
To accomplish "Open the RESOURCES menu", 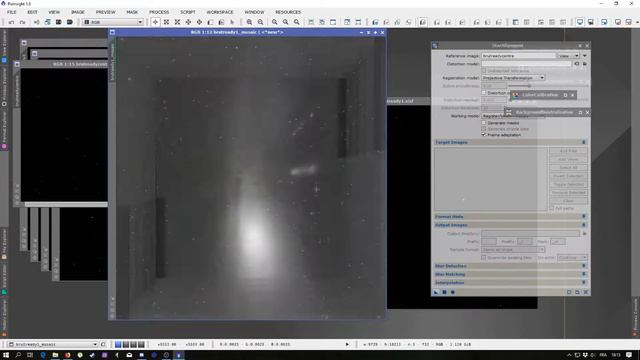I will [288, 12].
